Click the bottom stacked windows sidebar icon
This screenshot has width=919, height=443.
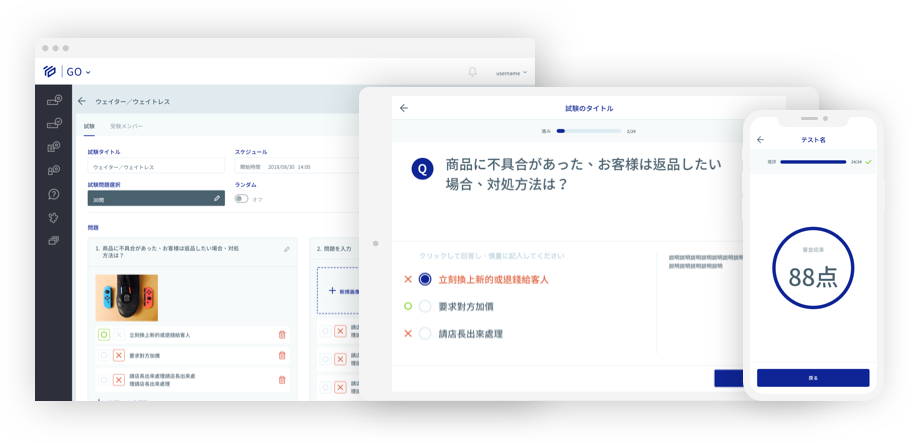coord(54,241)
